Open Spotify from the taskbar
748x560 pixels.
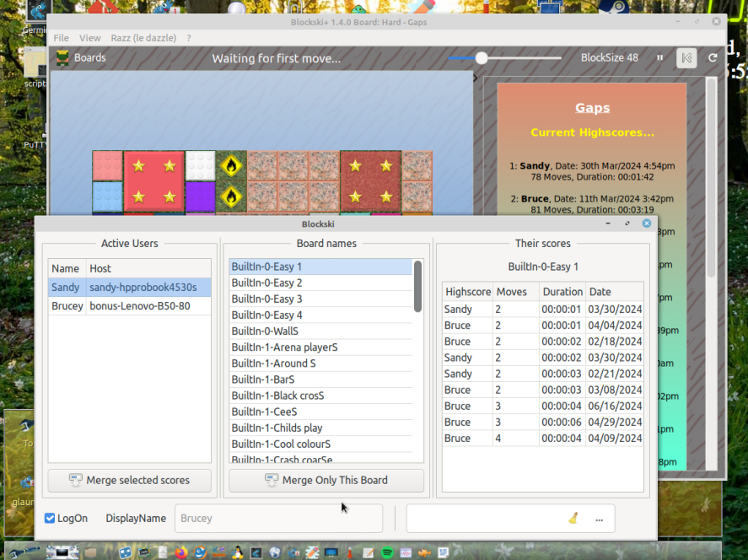click(x=387, y=552)
